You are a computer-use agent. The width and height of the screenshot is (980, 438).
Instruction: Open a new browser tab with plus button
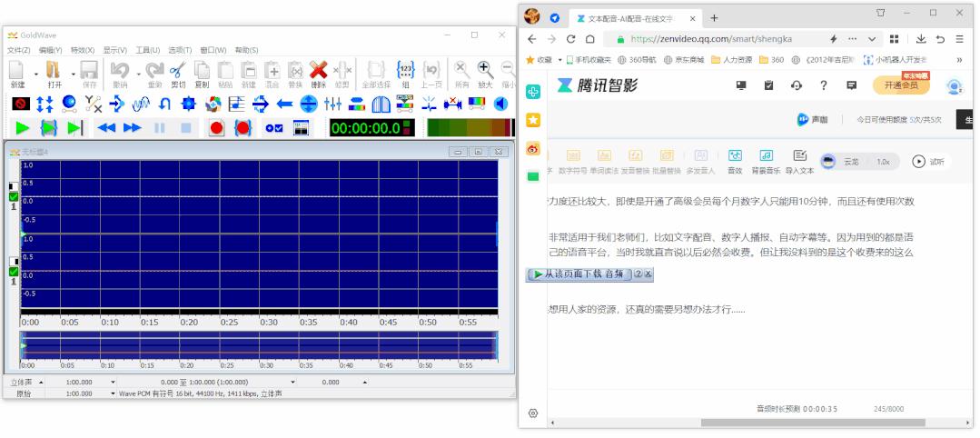[714, 17]
